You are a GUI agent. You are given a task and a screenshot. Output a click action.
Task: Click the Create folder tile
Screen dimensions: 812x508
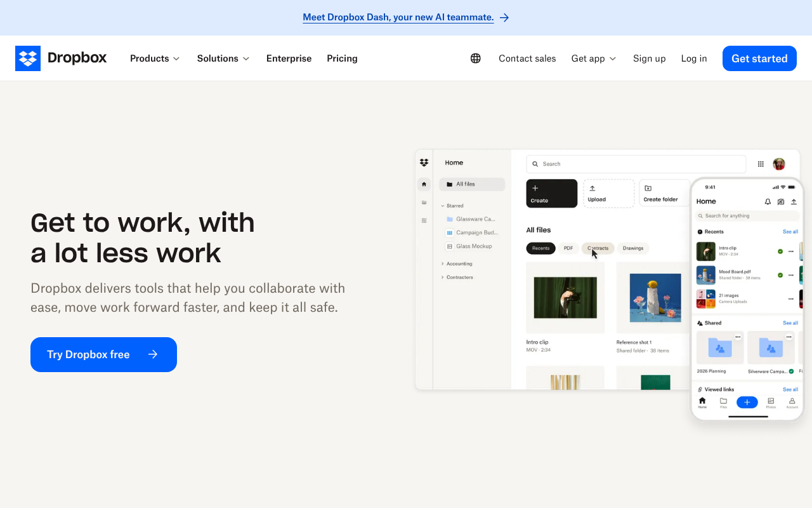click(x=664, y=193)
